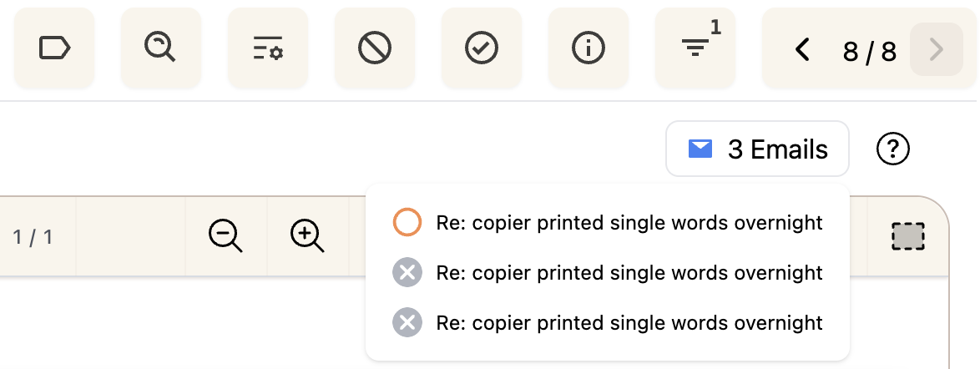Click the second email's gray X marker
Image resolution: width=980 pixels, height=369 pixels.
[407, 273]
